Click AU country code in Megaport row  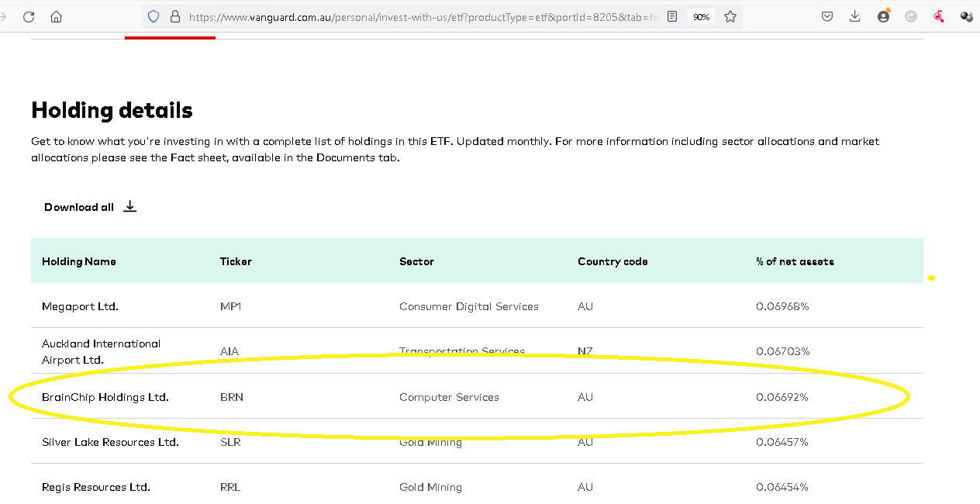click(585, 306)
